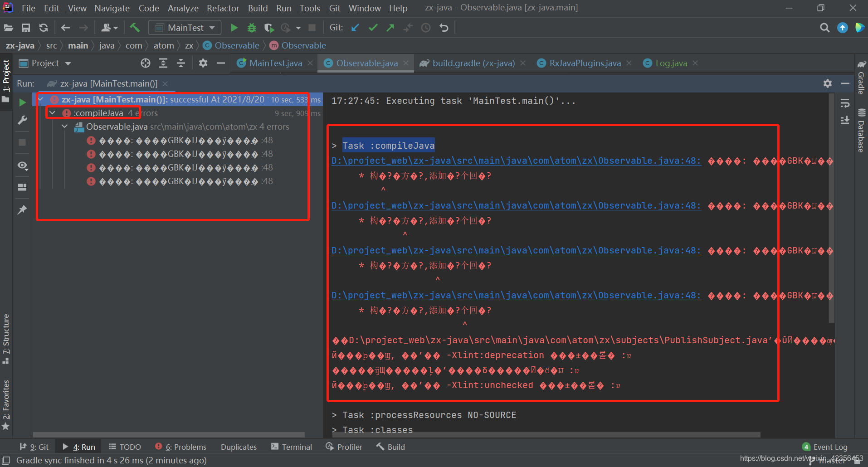Select the first GBK error row in tree
Screen dimensions: 868x467
click(180, 141)
